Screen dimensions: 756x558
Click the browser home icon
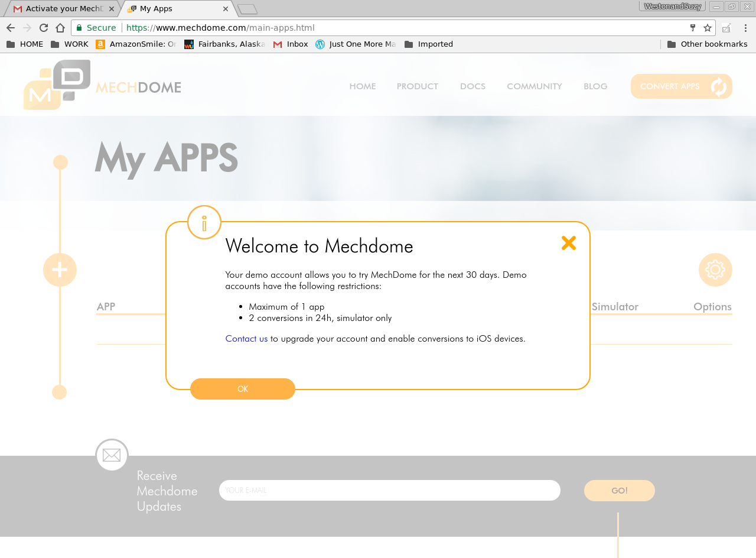click(60, 28)
